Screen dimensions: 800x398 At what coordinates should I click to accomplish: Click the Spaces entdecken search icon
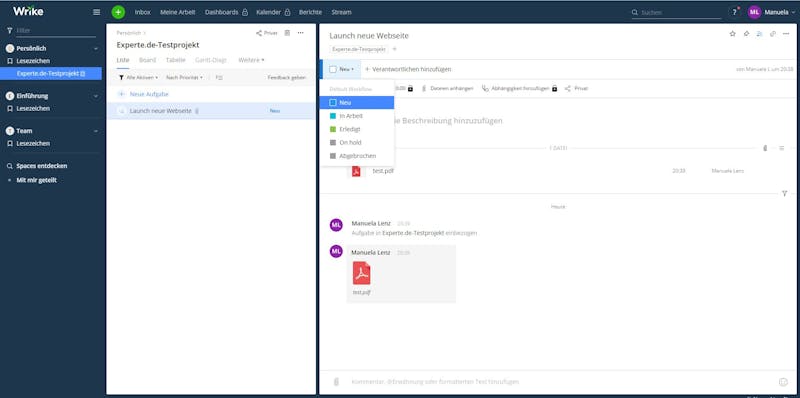click(x=9, y=166)
